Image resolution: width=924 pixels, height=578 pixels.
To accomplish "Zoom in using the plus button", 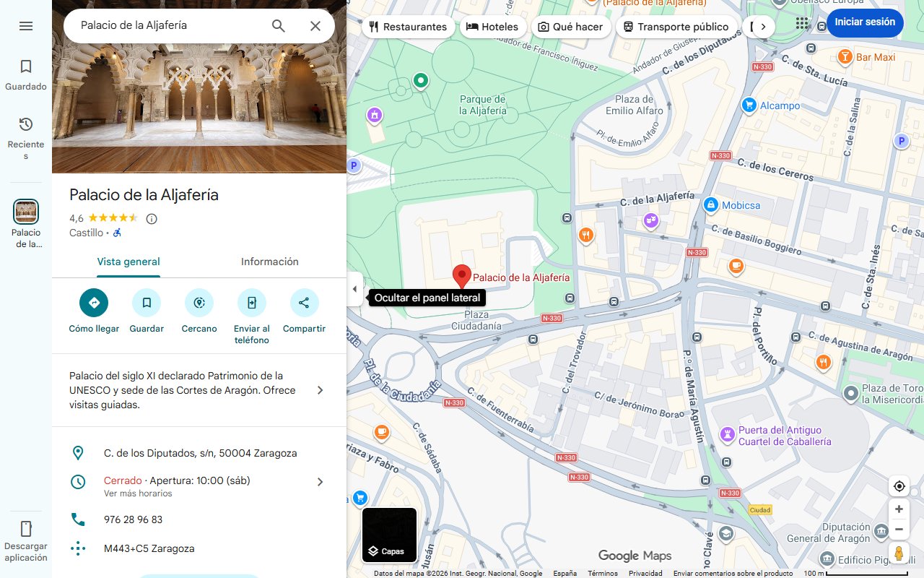I will [899, 509].
